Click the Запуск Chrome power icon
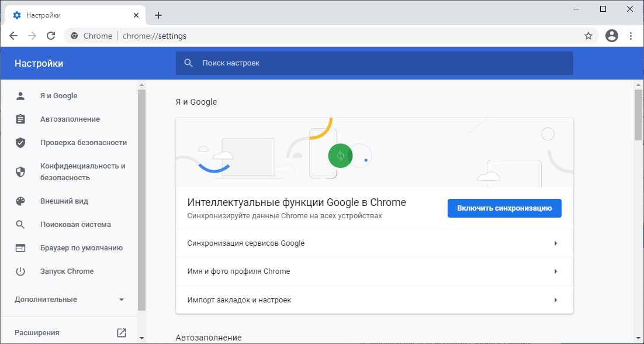This screenshot has height=344, width=644. (20, 271)
